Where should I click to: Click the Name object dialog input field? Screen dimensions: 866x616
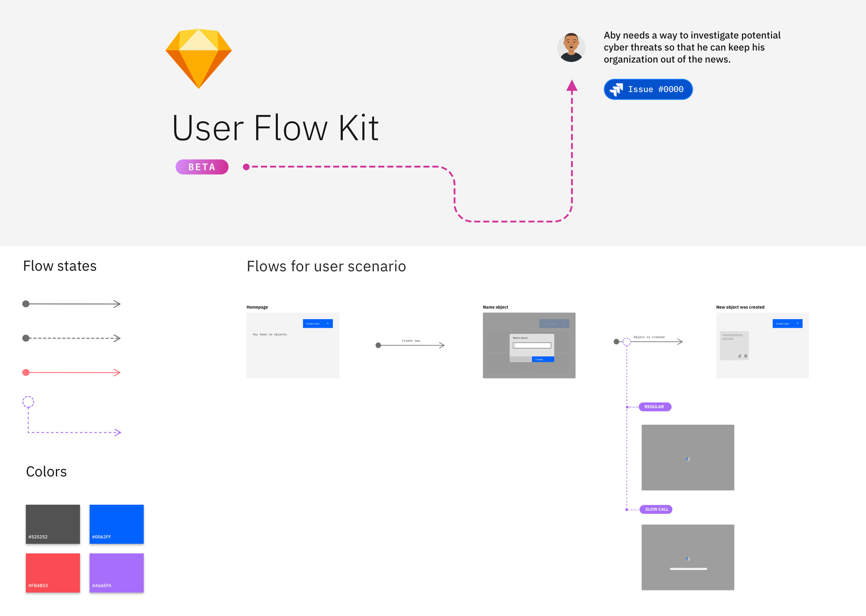[532, 345]
